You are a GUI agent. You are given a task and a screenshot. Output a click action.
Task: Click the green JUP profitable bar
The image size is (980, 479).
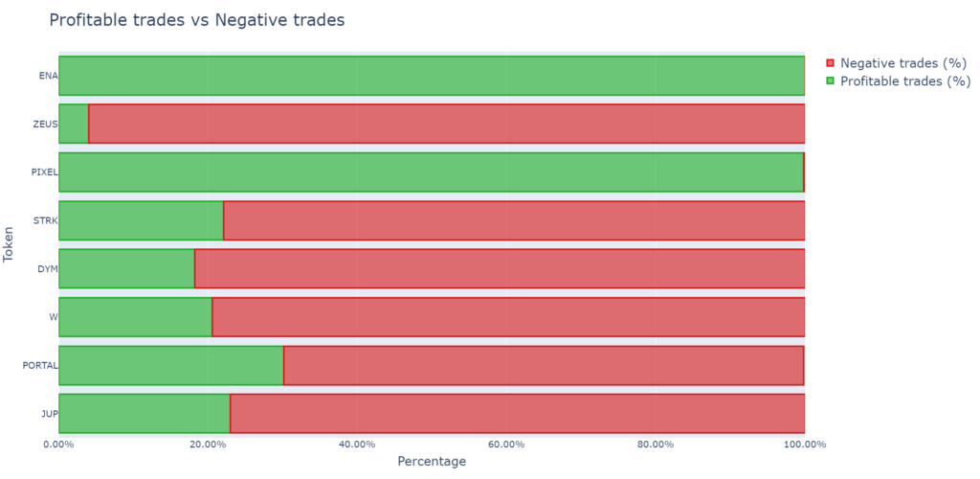(x=144, y=413)
